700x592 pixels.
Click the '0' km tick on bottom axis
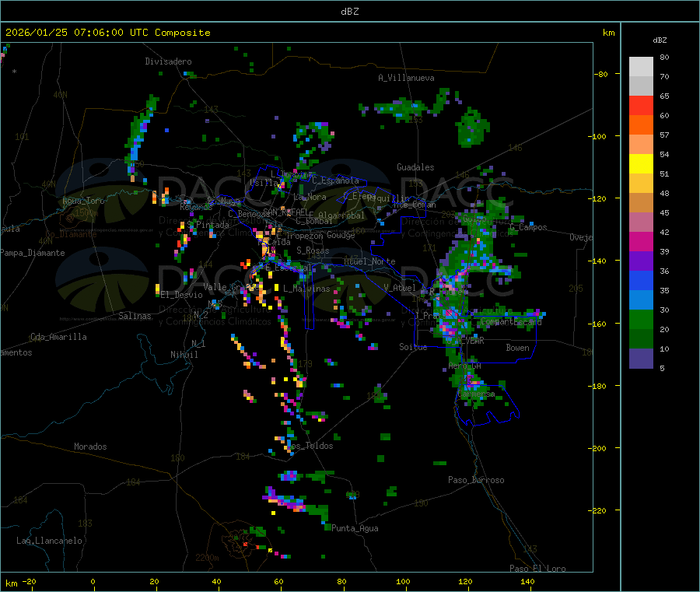point(93,581)
